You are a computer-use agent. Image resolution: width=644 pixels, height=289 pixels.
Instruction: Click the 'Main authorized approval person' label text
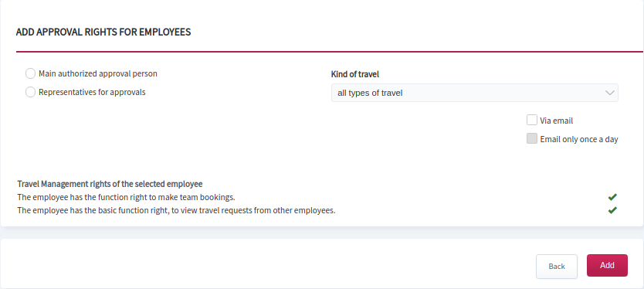pyautogui.click(x=98, y=73)
